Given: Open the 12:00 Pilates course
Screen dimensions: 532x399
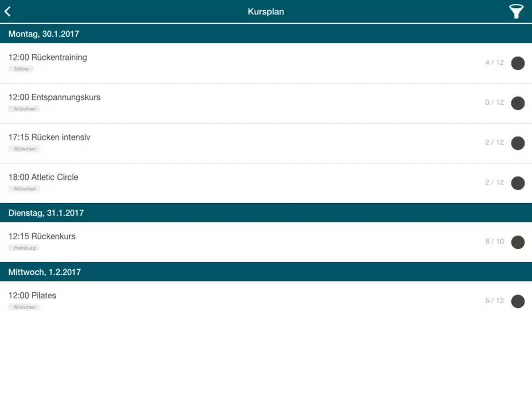Looking at the screenshot, I should (266, 301).
